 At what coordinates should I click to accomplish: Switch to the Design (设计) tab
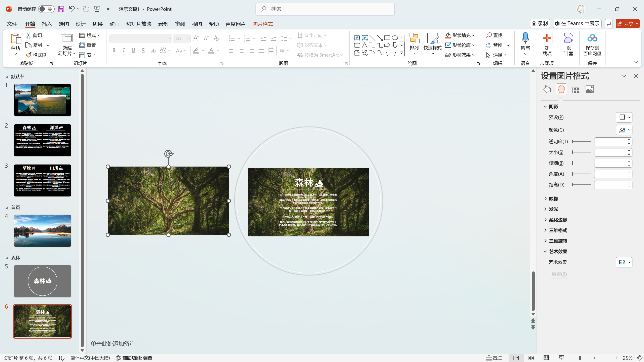81,24
